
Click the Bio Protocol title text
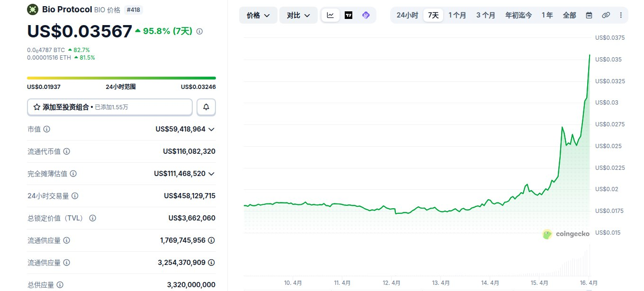pos(67,9)
